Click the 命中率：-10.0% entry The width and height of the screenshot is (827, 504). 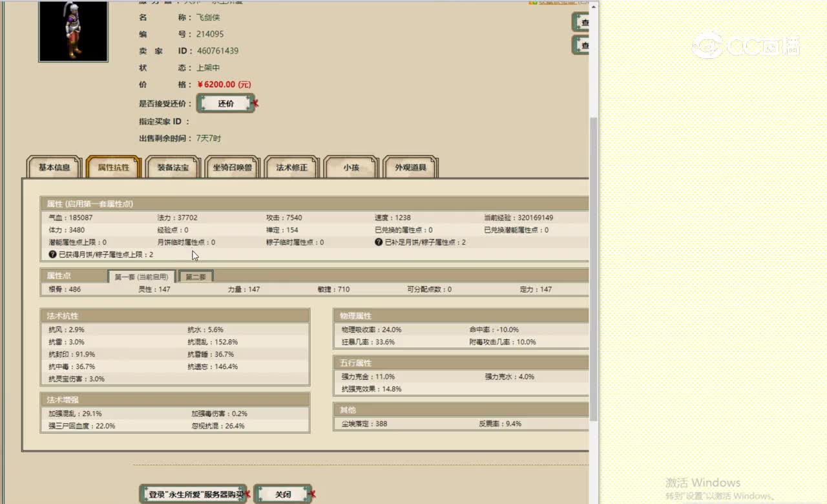point(494,330)
